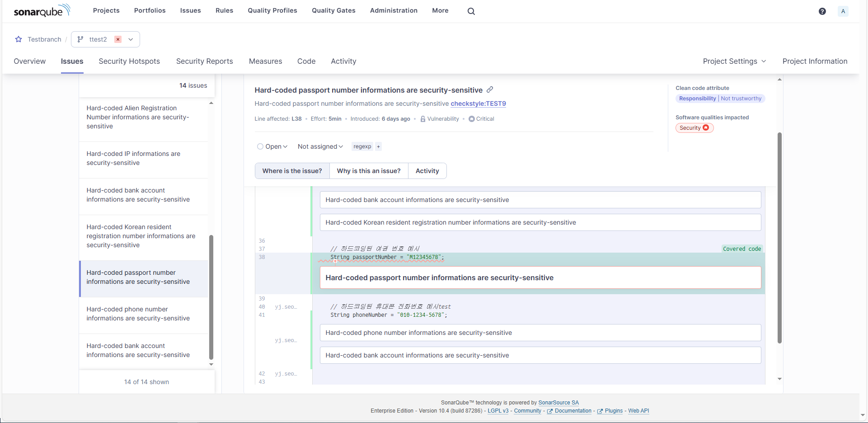Image resolution: width=868 pixels, height=423 pixels.
Task: Click yj.seo author on line 40
Action: (286, 307)
